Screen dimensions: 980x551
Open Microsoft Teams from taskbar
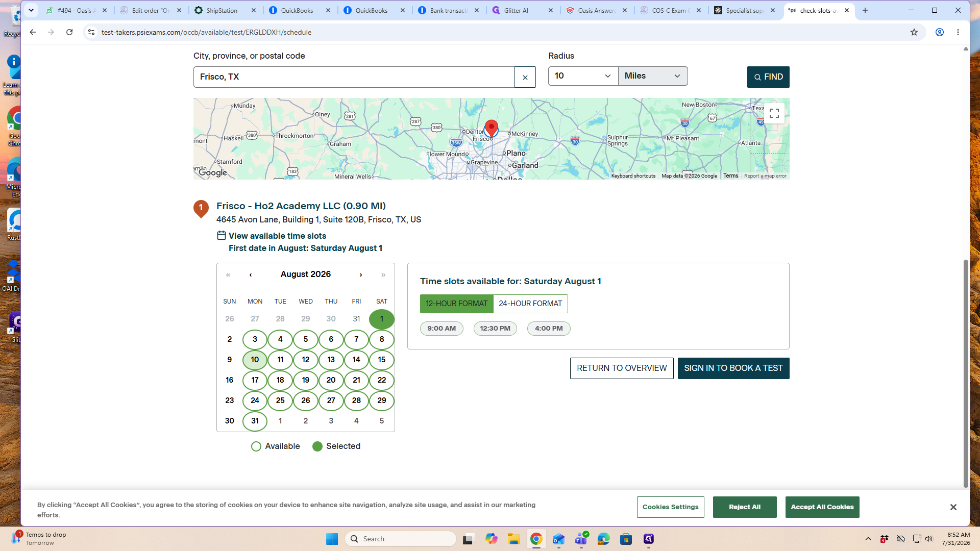click(581, 539)
